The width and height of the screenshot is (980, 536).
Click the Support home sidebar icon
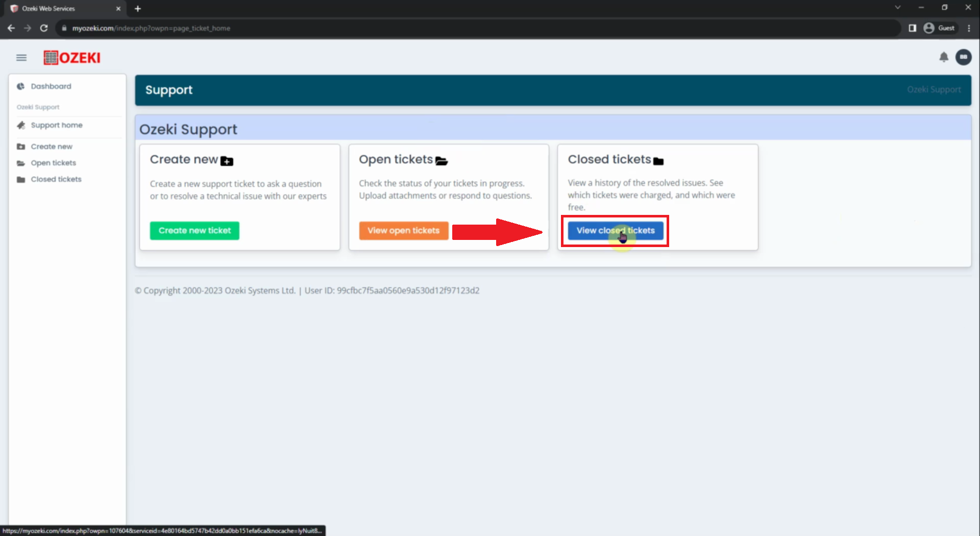pos(21,125)
